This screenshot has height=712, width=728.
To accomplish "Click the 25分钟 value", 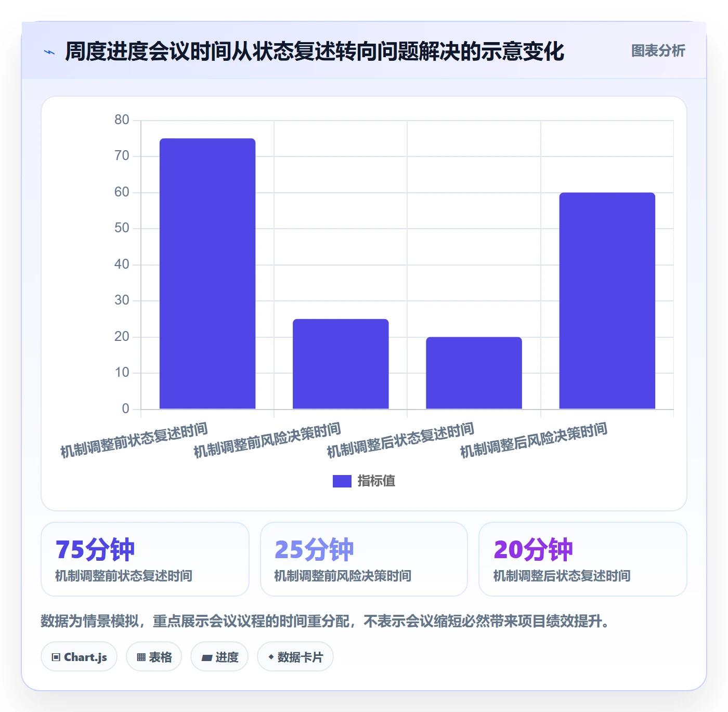I will coord(314,550).
